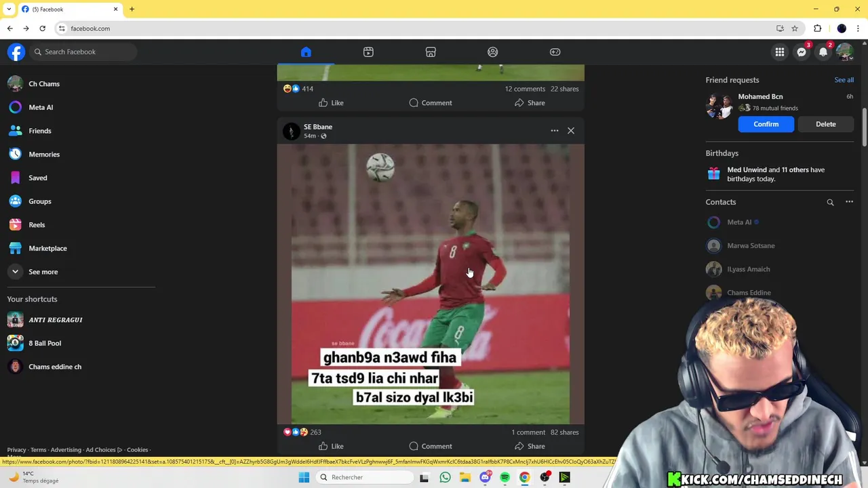Reload the page in Chrome
Screen dimensions: 868x488
tap(42, 28)
